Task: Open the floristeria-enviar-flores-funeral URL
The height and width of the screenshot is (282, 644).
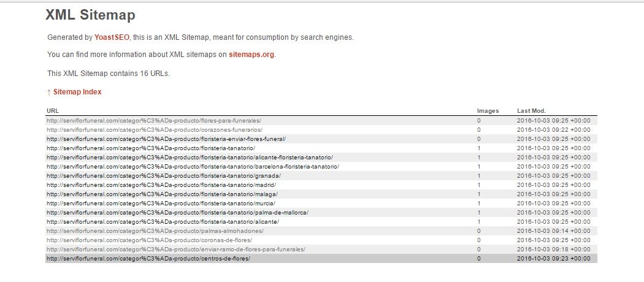Action: pyautogui.click(x=166, y=139)
